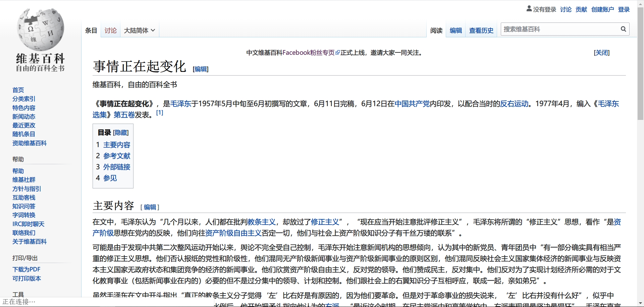The height and width of the screenshot is (307, 644).
Task: Click the 登录 link at top right
Action: pyautogui.click(x=624, y=9)
